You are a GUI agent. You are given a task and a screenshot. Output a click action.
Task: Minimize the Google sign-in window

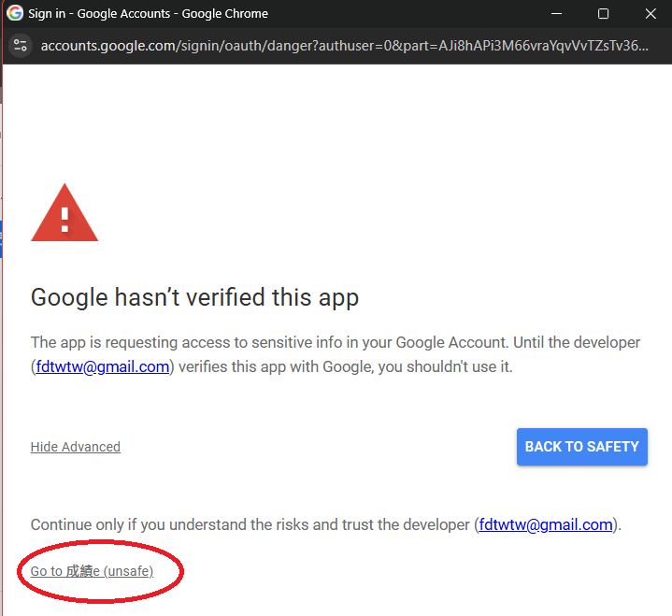pyautogui.click(x=558, y=14)
